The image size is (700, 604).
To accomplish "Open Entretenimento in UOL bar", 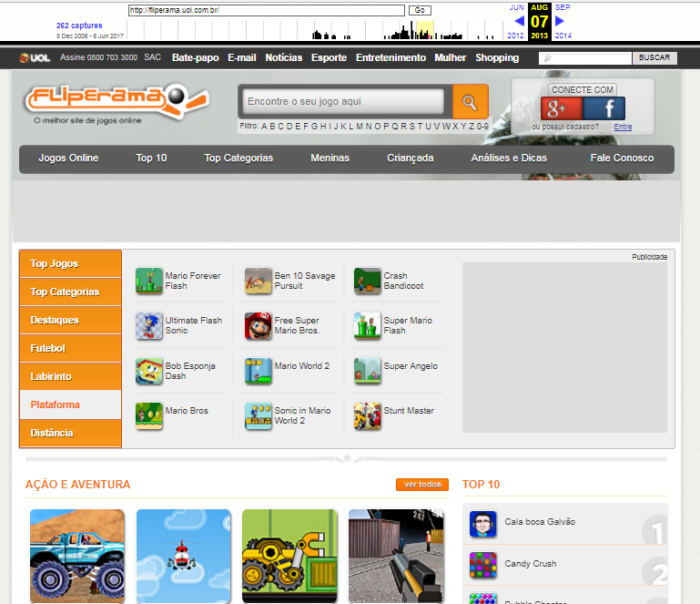I will 391,57.
